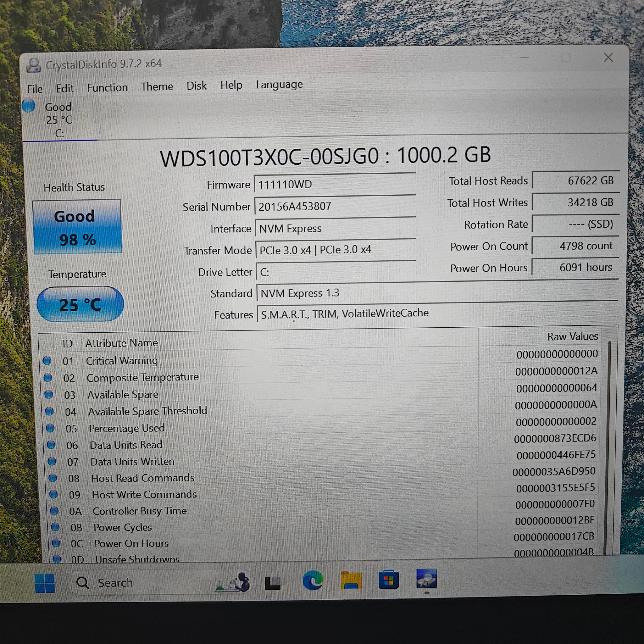Click the Power On Hours value 6091 hours

point(575,267)
